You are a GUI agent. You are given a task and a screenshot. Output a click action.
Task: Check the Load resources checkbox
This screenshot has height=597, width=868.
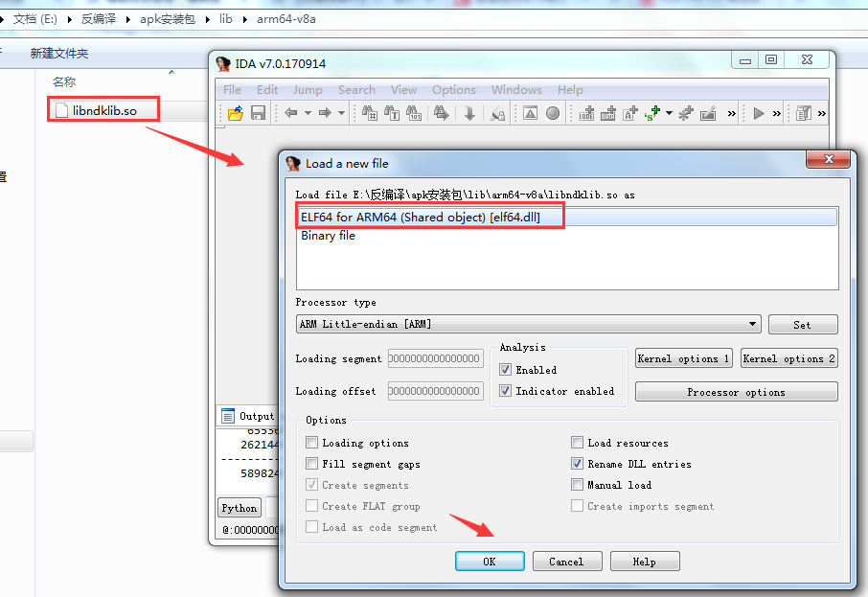577,443
